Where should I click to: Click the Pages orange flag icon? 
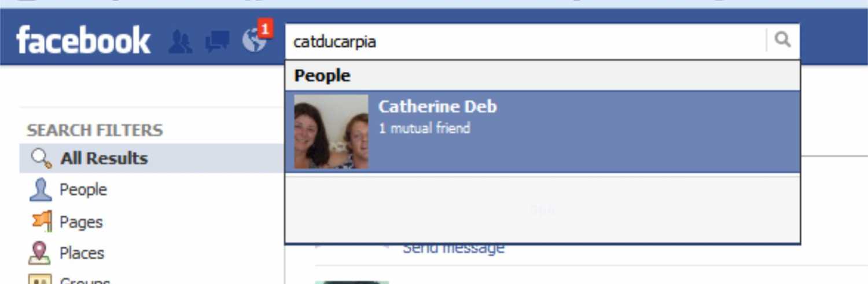[x=41, y=221]
